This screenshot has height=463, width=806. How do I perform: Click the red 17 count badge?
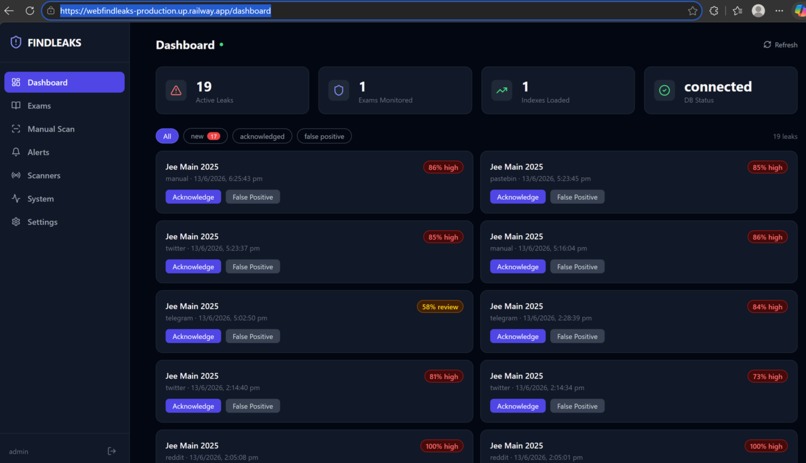pyautogui.click(x=213, y=136)
